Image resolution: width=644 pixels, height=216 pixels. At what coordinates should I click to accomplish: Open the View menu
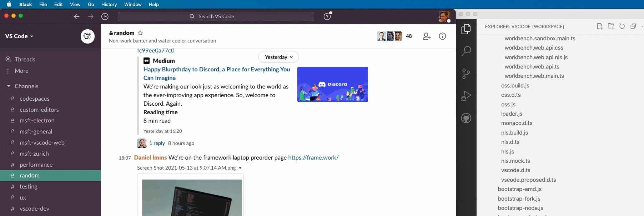(75, 4)
